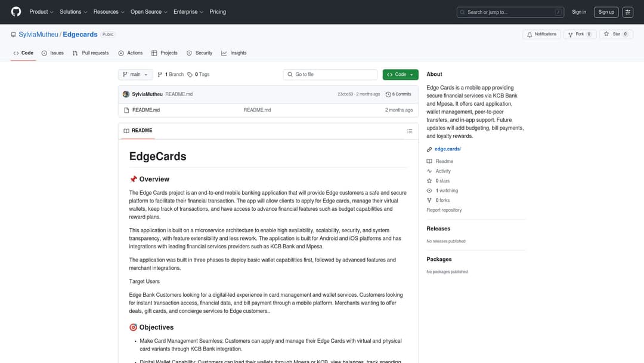Click the Report repository link
The image size is (644, 363).
[444, 210]
